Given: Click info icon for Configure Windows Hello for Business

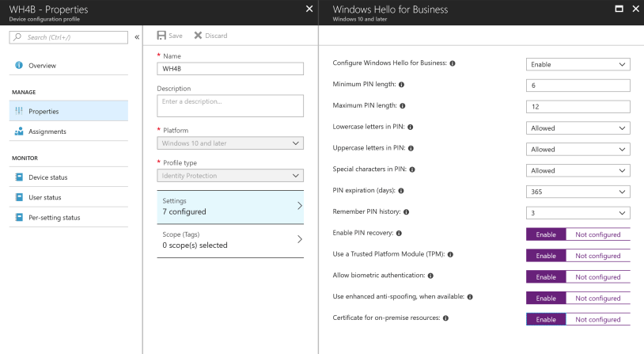Looking at the screenshot, I should tap(453, 63).
